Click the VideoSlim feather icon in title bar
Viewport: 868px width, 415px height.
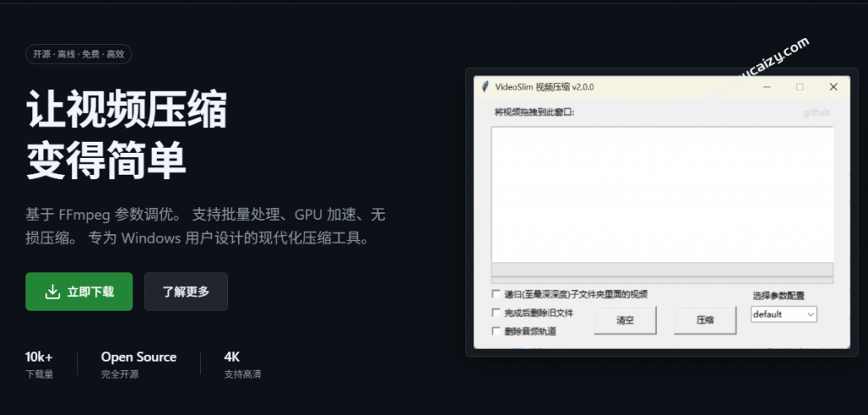[x=486, y=87]
